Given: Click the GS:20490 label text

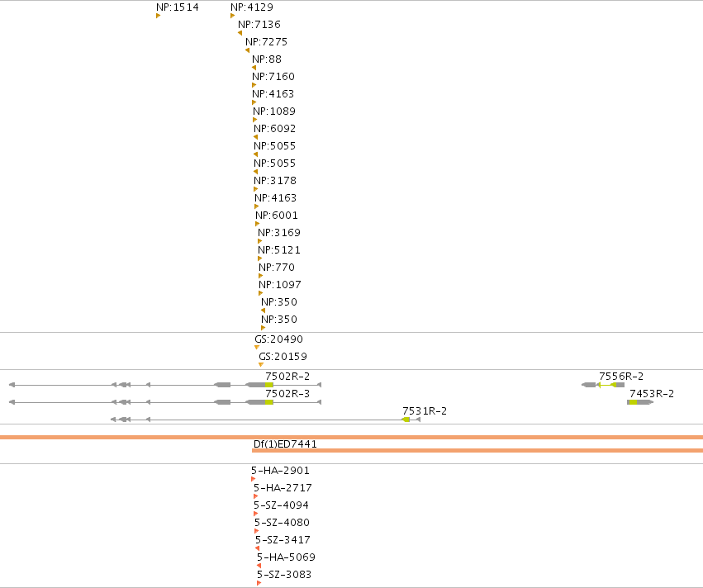Looking at the screenshot, I should 279,339.
